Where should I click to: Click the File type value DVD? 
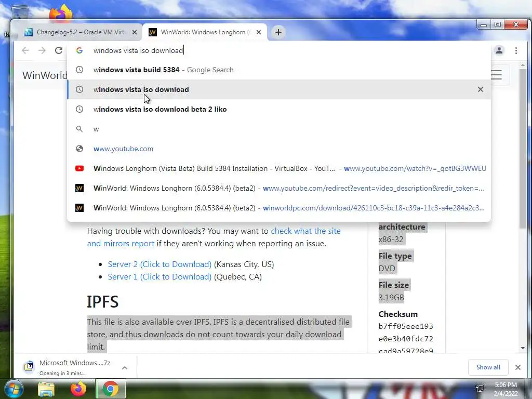click(x=387, y=269)
